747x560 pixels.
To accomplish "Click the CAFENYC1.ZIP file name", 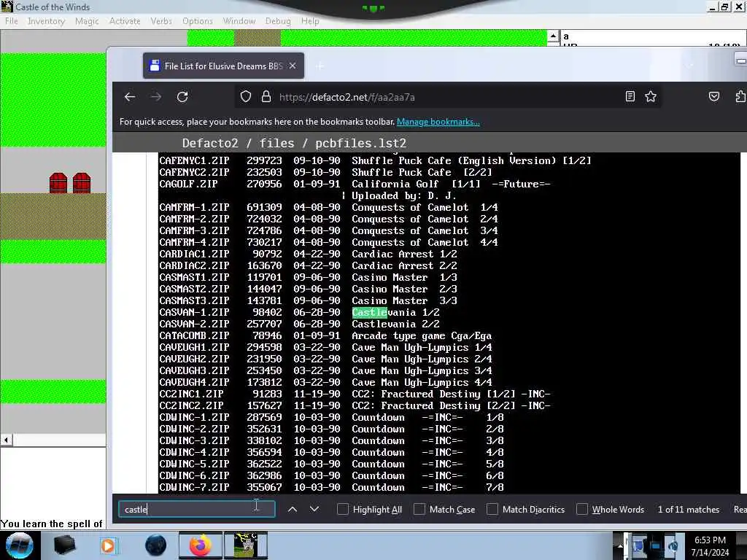I will 194,160.
